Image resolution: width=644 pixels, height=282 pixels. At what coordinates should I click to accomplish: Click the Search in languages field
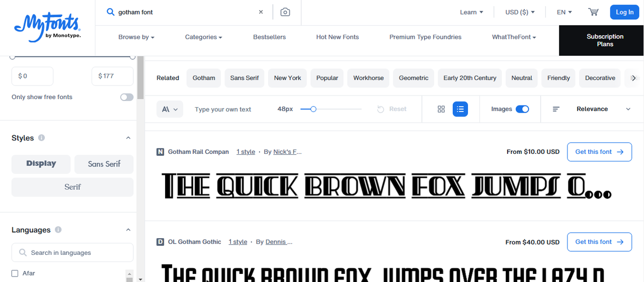click(x=72, y=253)
